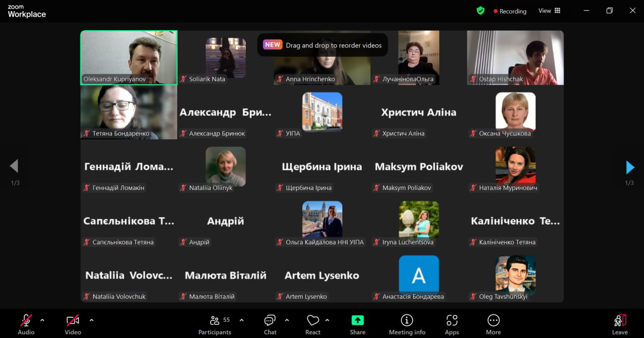Select Anna Hrinchenko's video tile
The image size is (644, 338).
(322, 57)
